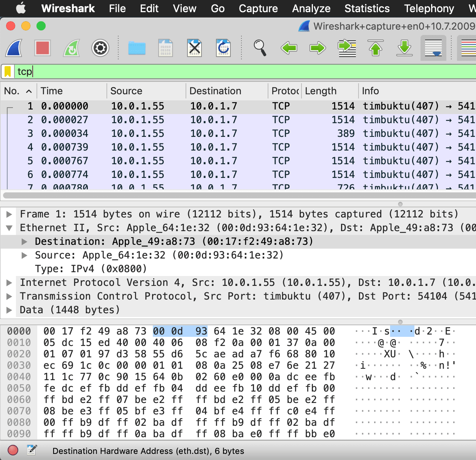
Task: Open the Telephony menu
Action: tap(428, 8)
